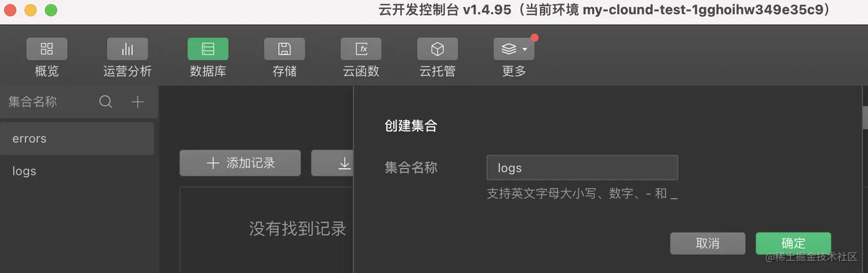Select the errors collection

click(77, 139)
